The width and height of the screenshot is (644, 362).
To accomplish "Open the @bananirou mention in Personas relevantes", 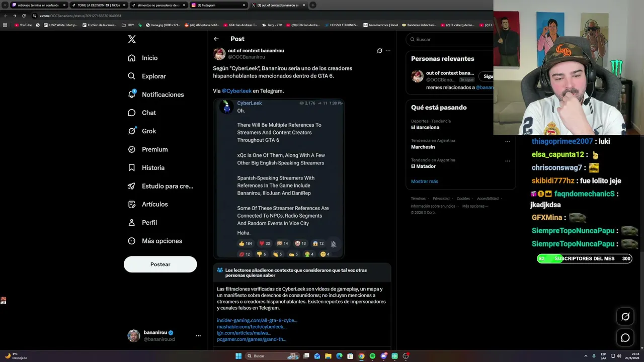I will click(x=485, y=87).
